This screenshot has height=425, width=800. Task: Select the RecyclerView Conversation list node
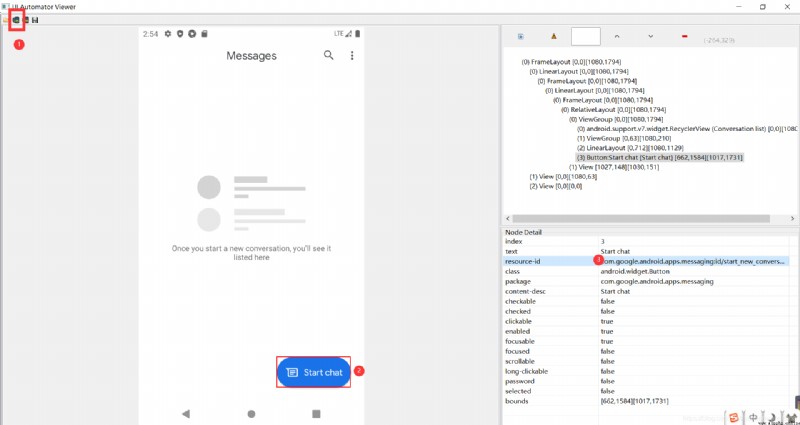687,129
